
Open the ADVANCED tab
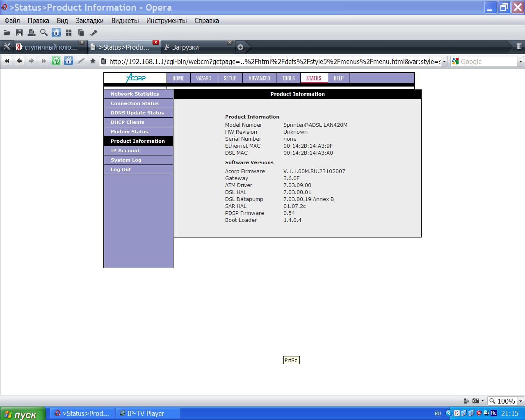click(x=259, y=78)
